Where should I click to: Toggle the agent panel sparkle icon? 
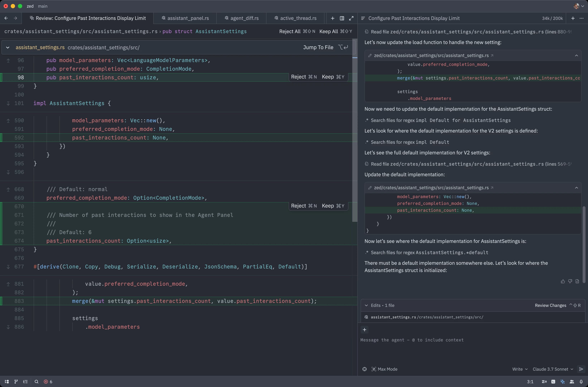tap(563, 382)
